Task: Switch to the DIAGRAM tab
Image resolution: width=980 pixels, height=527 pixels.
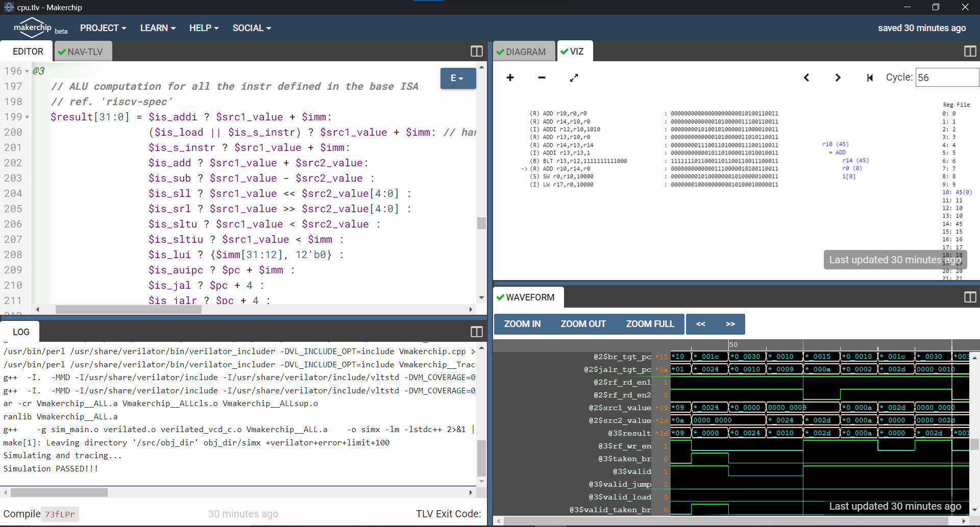Action: [x=525, y=52]
